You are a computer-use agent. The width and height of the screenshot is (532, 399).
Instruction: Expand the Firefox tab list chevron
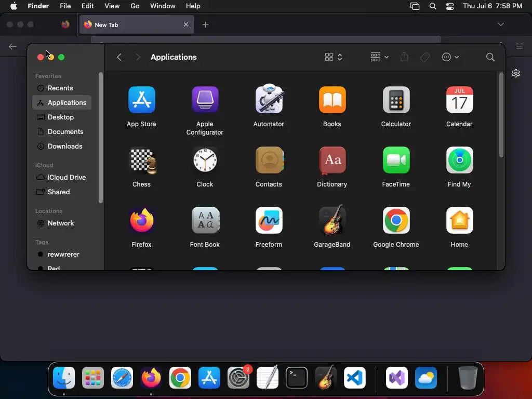pyautogui.click(x=500, y=24)
